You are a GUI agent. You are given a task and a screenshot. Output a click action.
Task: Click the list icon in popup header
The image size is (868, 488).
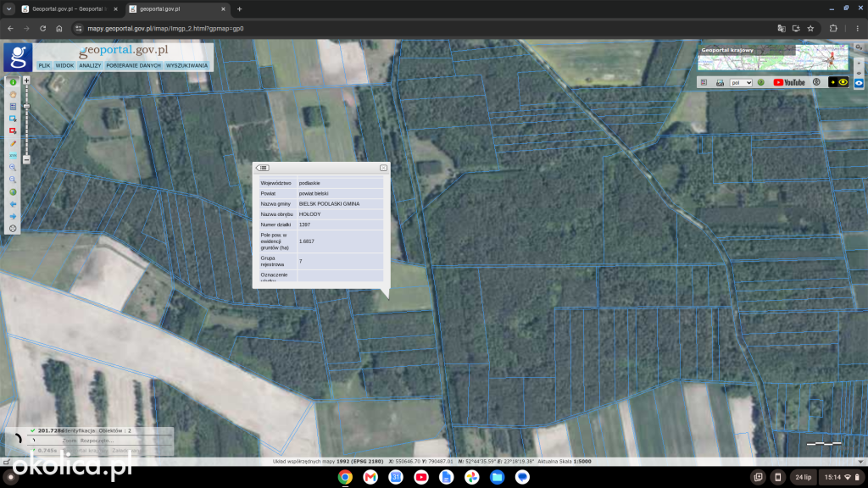click(x=263, y=168)
